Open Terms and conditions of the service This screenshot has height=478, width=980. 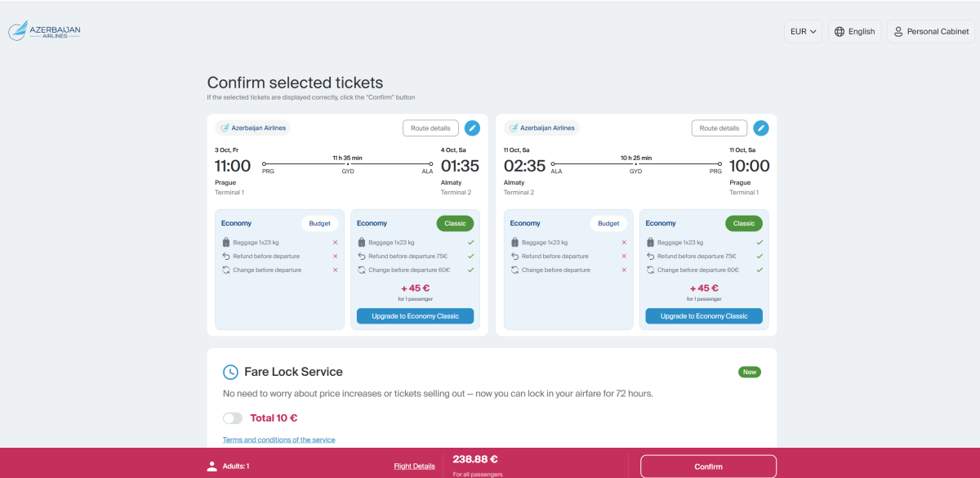(x=278, y=440)
